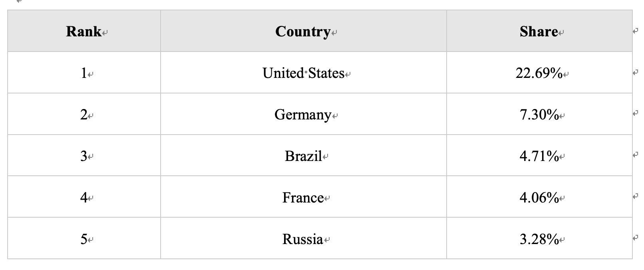Click the 4.71% share value

pyautogui.click(x=539, y=155)
